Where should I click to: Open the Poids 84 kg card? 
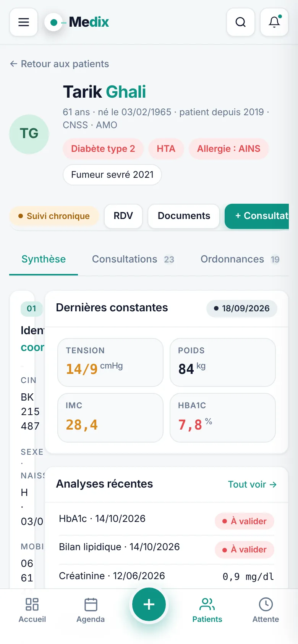pos(223,362)
